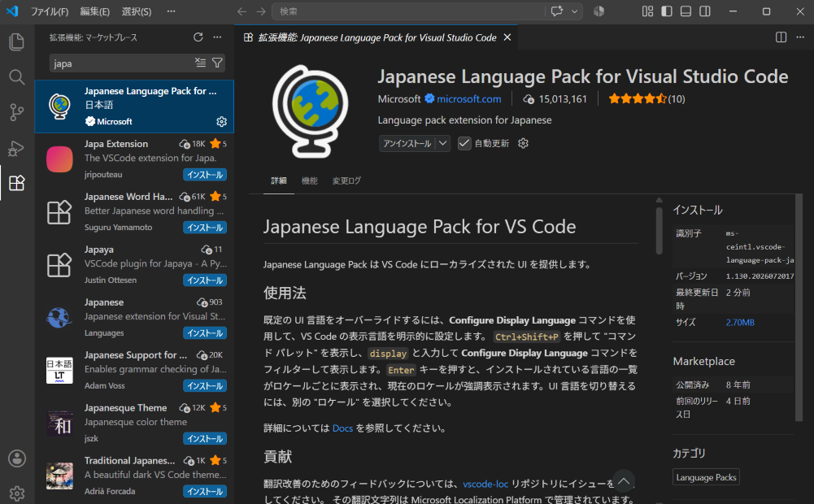
Task: Click the アンインストール button
Action: click(x=407, y=143)
